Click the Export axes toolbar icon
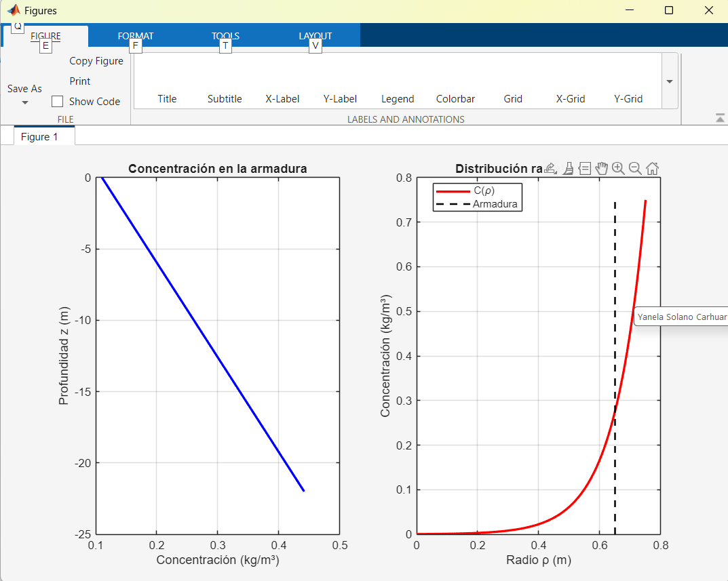 (550, 169)
